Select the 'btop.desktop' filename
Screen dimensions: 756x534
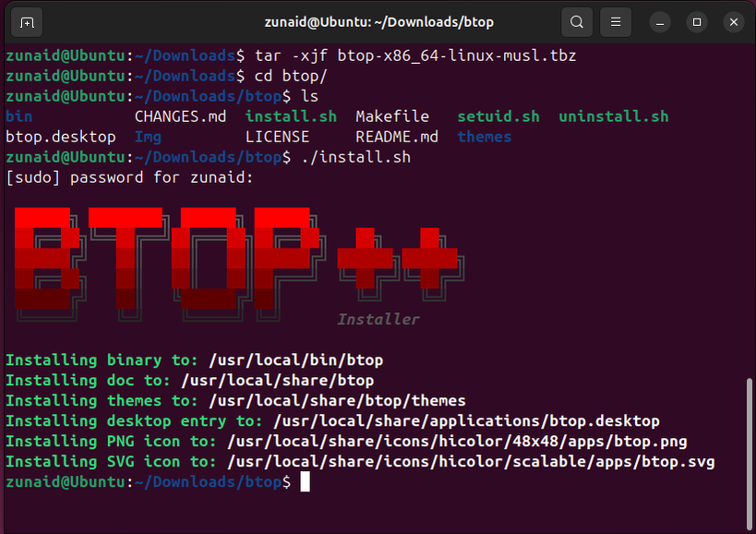tap(60, 136)
